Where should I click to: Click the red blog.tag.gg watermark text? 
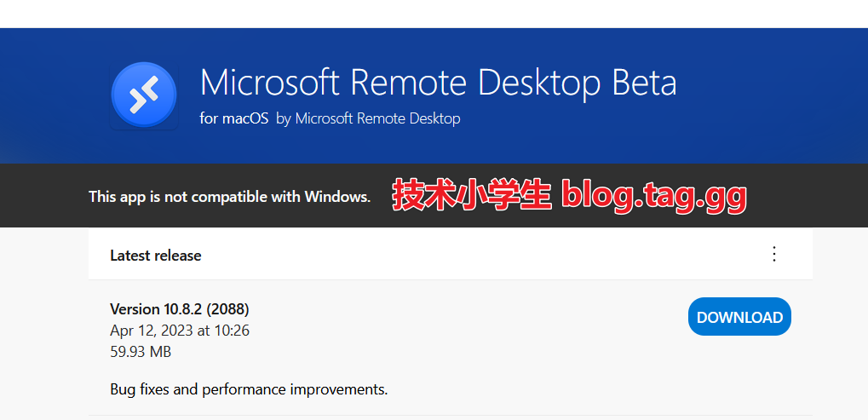point(653,196)
